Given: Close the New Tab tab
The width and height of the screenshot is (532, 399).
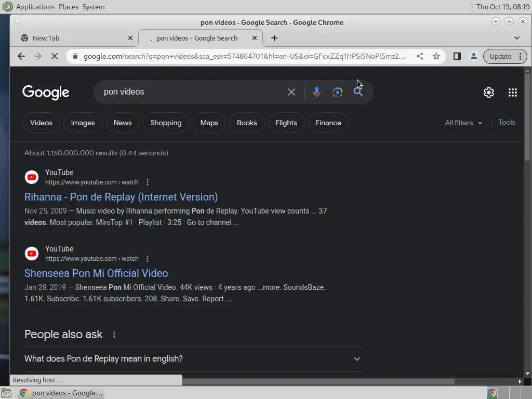Looking at the screenshot, I should pyautogui.click(x=130, y=38).
